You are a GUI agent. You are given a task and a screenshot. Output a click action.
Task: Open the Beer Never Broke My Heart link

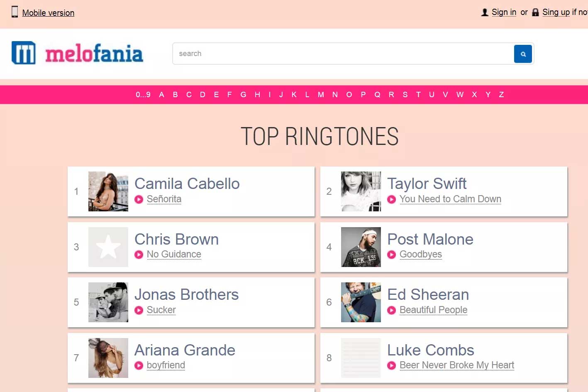[x=456, y=365]
